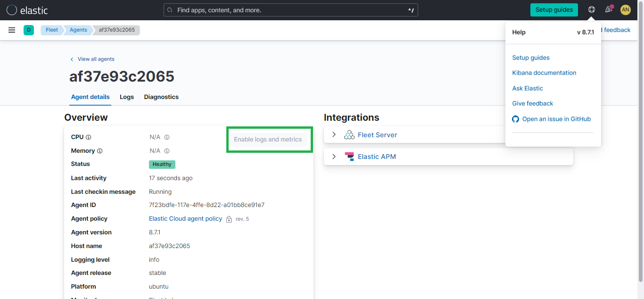Open the Diagnostics tab

161,97
